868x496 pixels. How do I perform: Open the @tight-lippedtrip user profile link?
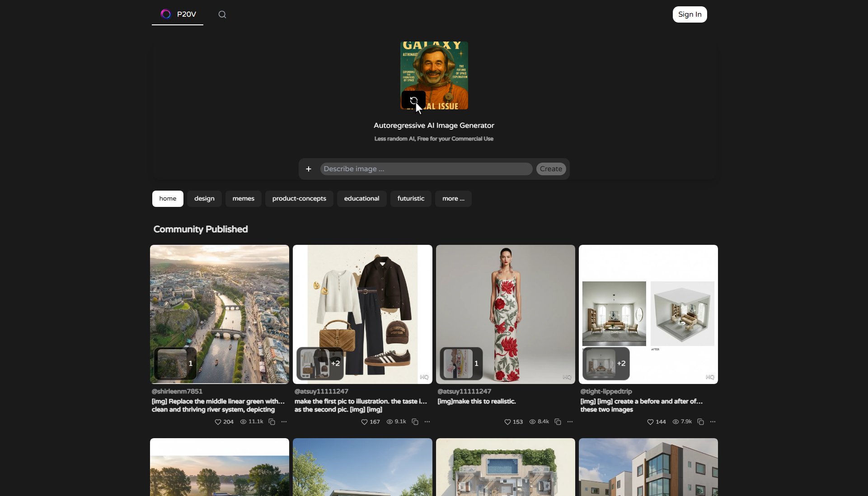(606, 392)
